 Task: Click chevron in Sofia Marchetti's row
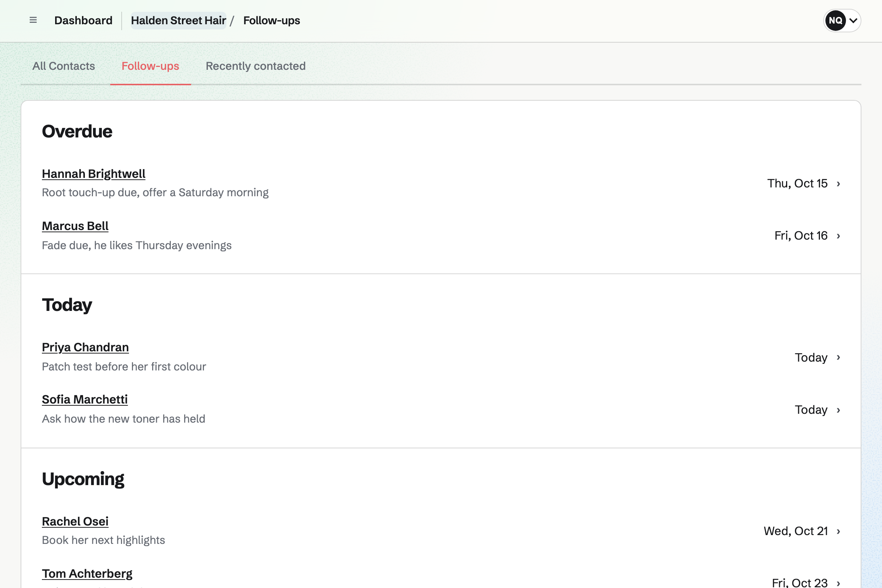(839, 410)
